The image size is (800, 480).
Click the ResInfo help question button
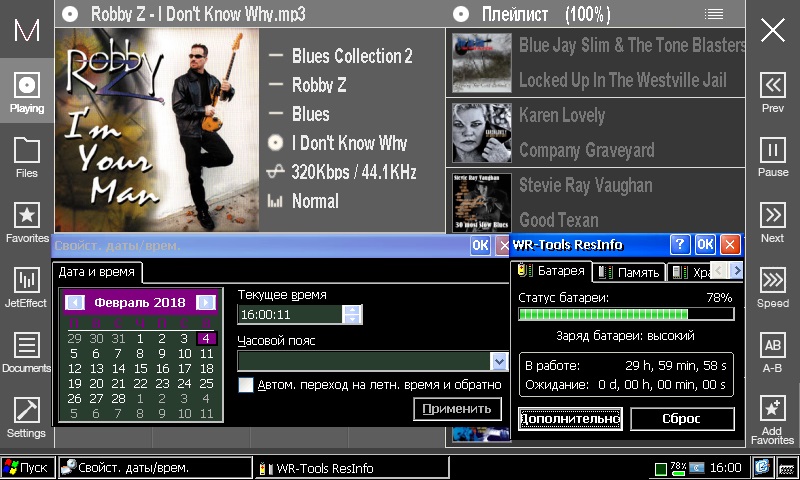click(680, 245)
